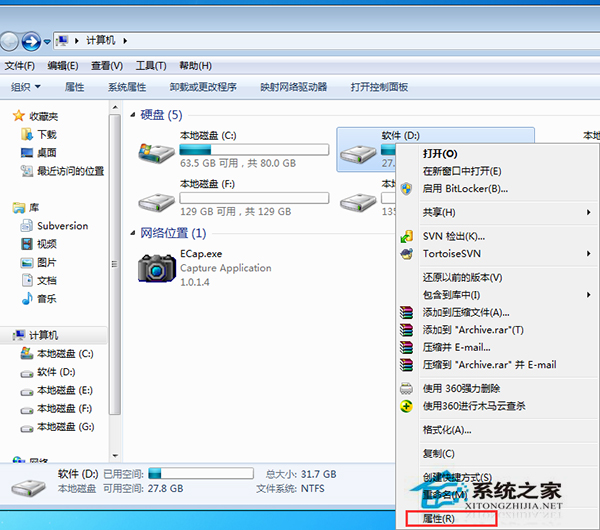Image resolution: width=600 pixels, height=530 pixels.
Task: Click 卸载或更改程序 button
Action: coord(203,87)
